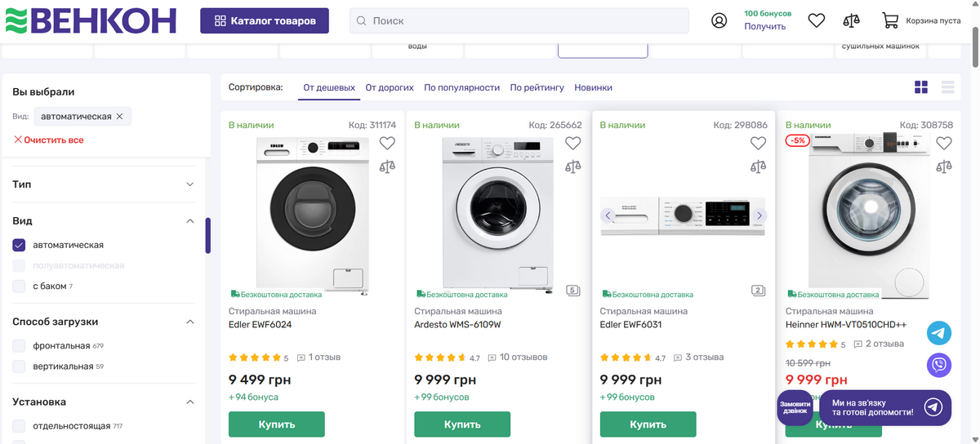Image resolution: width=980 pixels, height=444 pixels.
Task: Sort by По рейтингу
Action: [x=537, y=87]
